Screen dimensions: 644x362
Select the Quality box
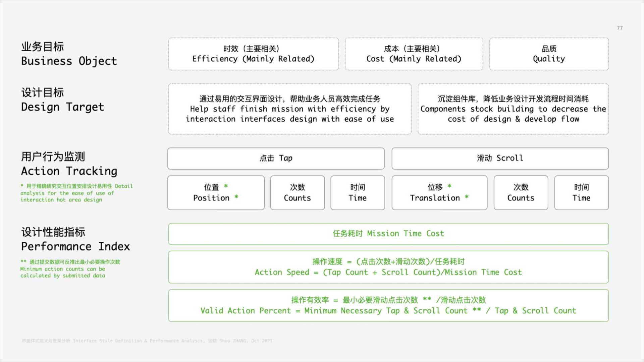tap(549, 54)
